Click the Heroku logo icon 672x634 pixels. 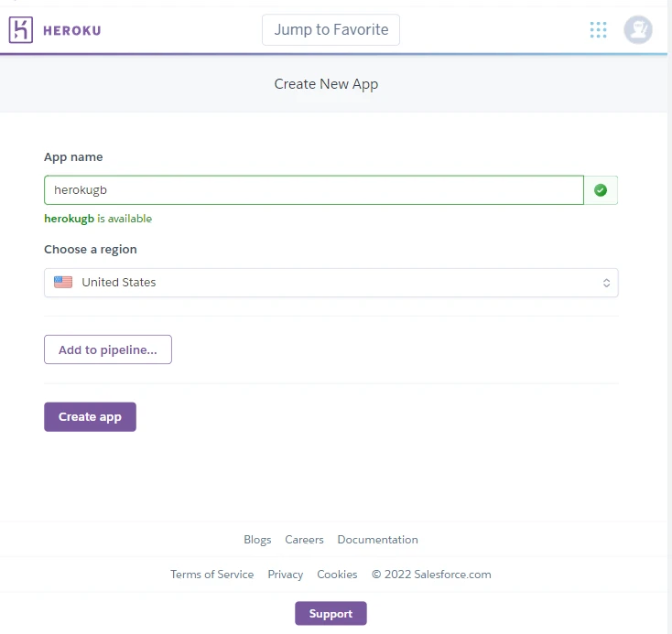(21, 30)
